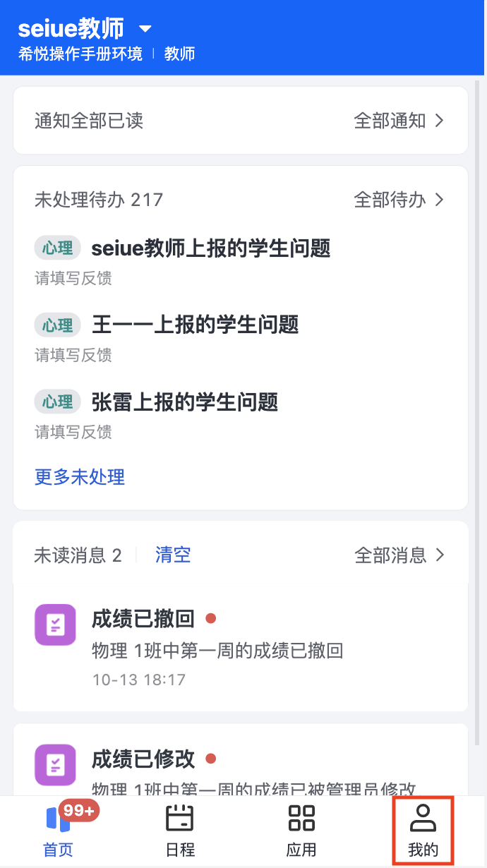Click the 心理 tag on seiue教师 task
The image size is (487, 868).
tap(57, 248)
